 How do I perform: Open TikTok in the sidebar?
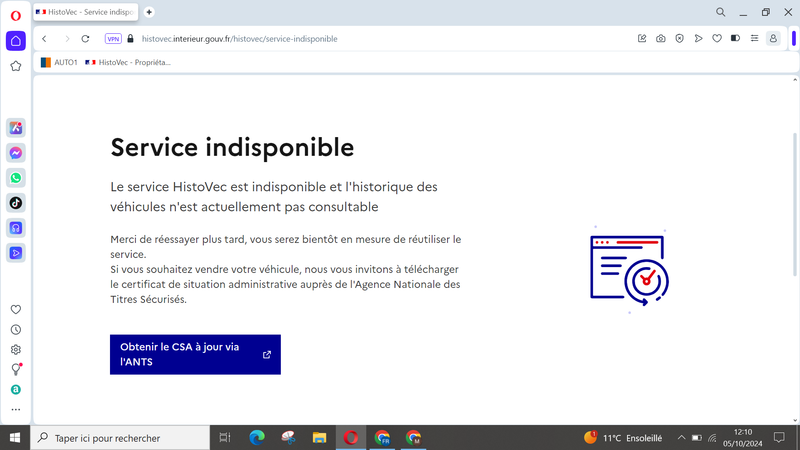[x=16, y=203]
